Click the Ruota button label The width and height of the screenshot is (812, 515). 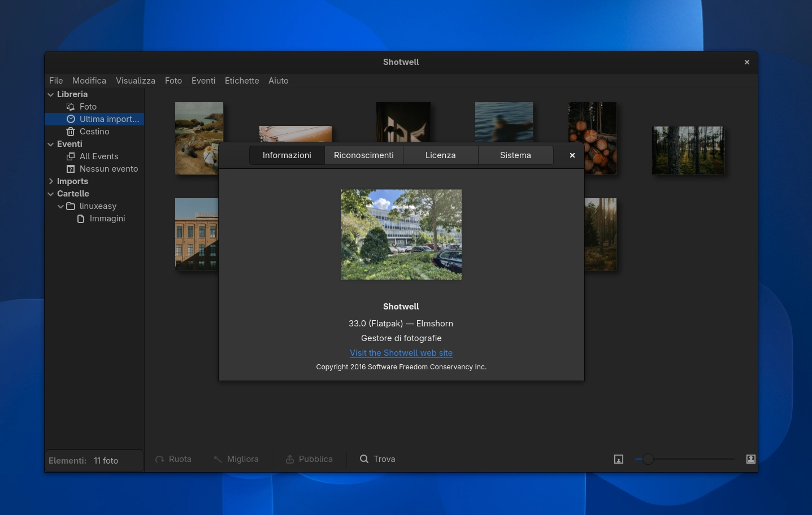tap(180, 459)
